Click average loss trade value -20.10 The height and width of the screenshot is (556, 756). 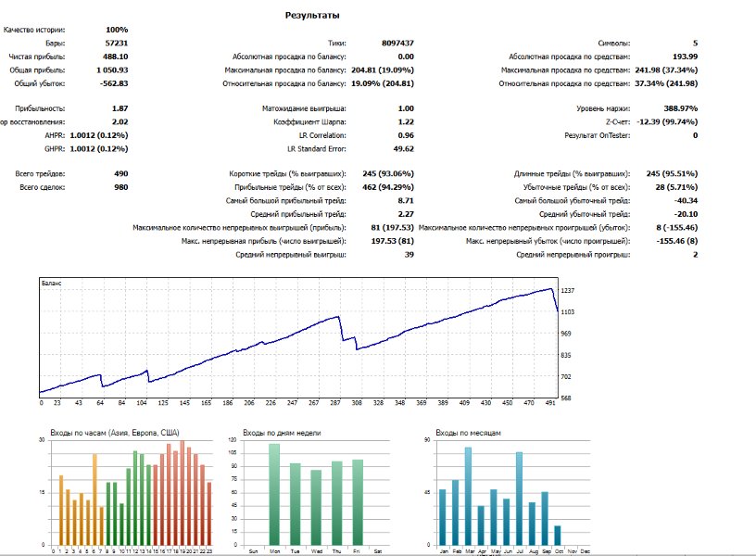pyautogui.click(x=686, y=214)
